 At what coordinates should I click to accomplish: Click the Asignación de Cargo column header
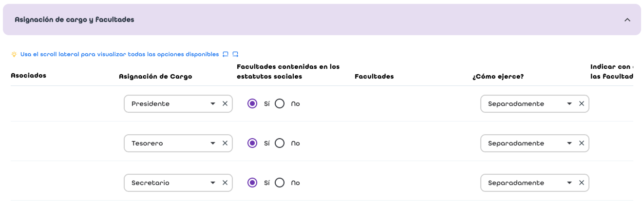pos(155,76)
